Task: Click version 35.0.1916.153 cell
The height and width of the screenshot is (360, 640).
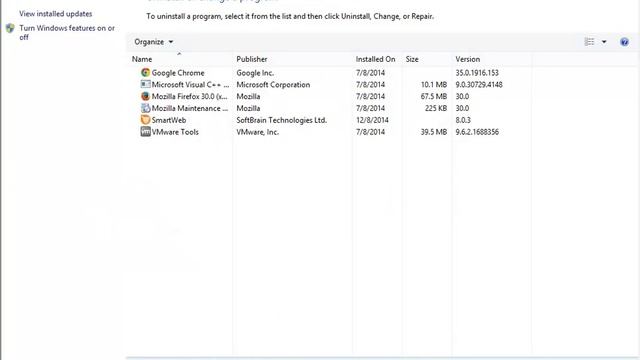Action: pos(477,73)
